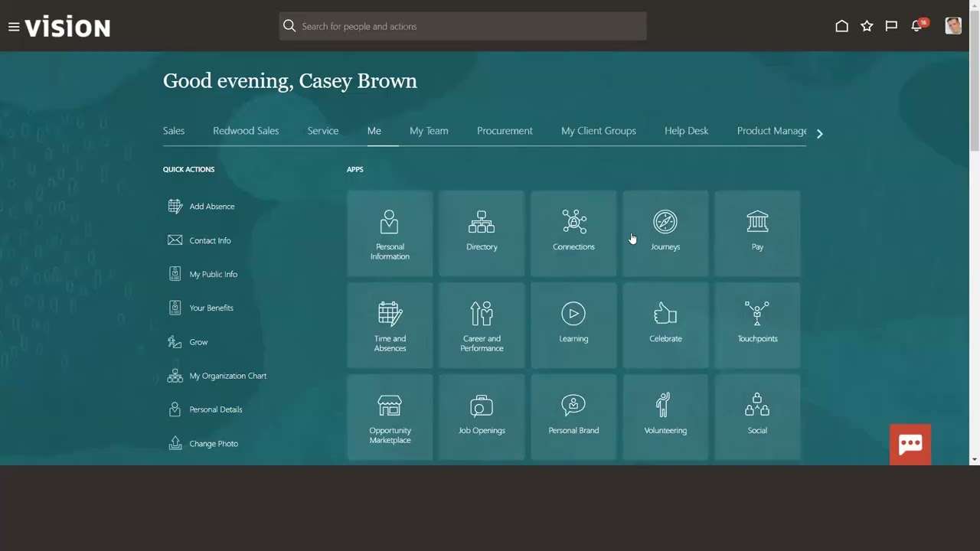Switch to the Procurement tab
The image size is (980, 551).
click(505, 131)
